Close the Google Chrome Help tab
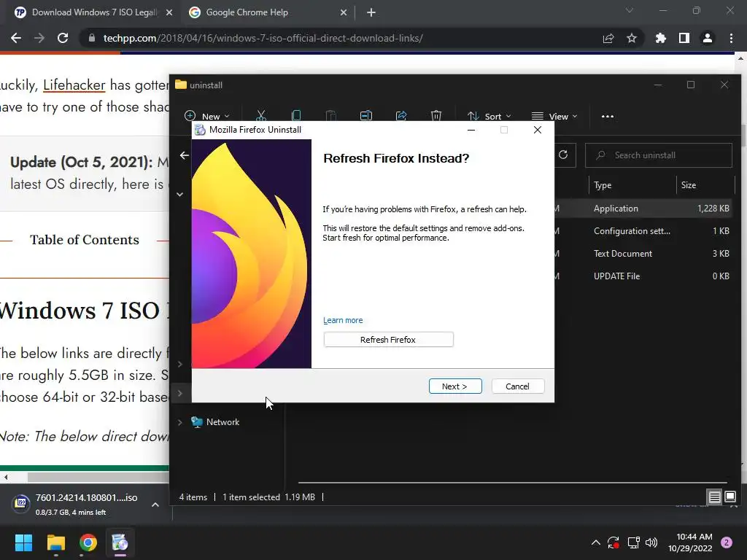Image resolution: width=747 pixels, height=560 pixels. coord(344,12)
